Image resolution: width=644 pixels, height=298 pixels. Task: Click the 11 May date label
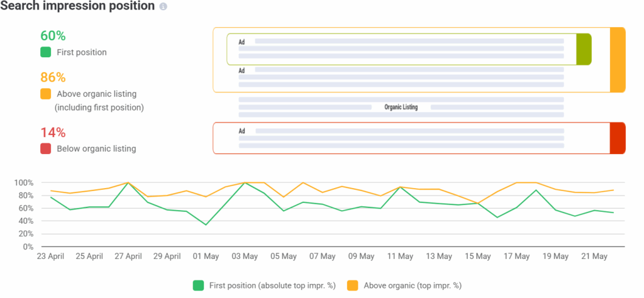point(399,257)
